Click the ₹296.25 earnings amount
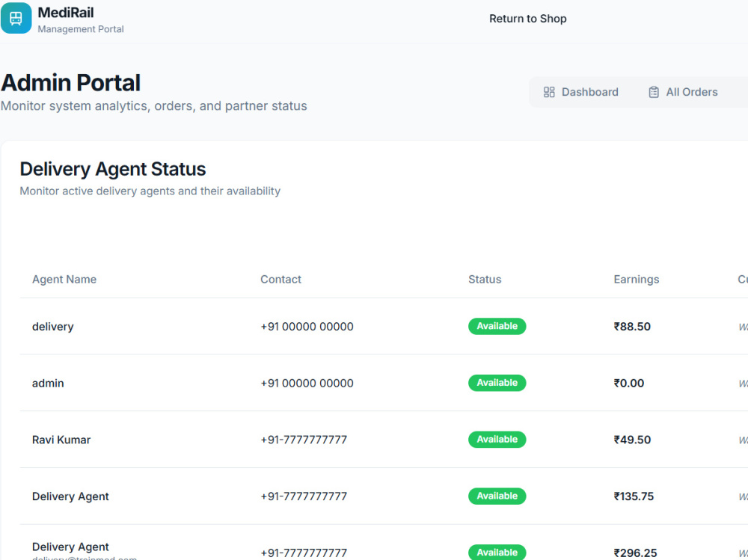 tap(635, 553)
